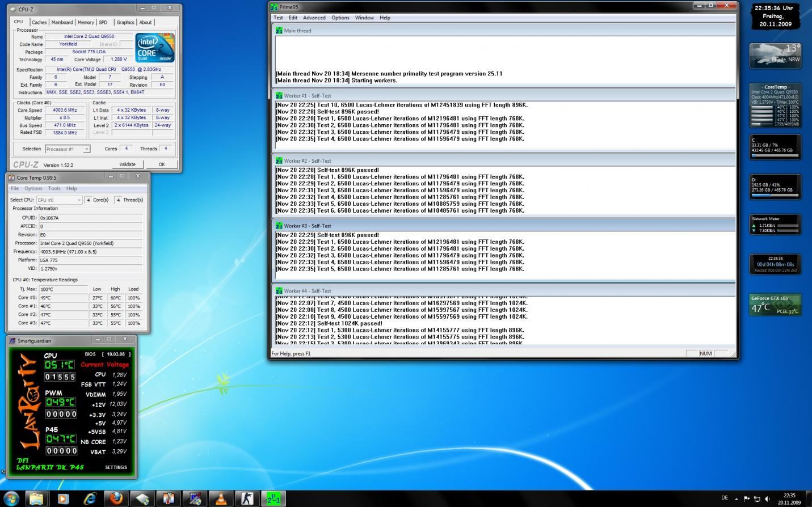Screen dimensions: 812x507
Task: Click Smartguardian CPU temperature readout
Action: click(60, 365)
